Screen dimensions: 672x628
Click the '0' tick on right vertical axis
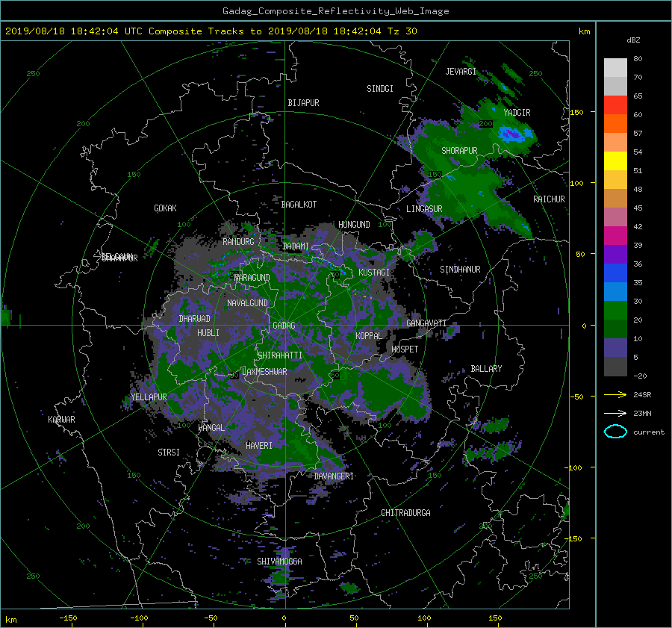coord(584,326)
